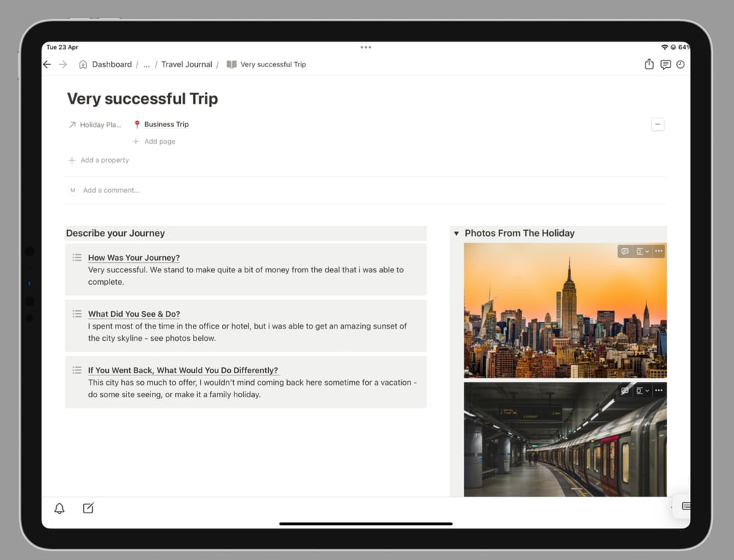This screenshot has height=560, width=734.
Task: Click list icon beside What Did You See
Action: (x=77, y=314)
